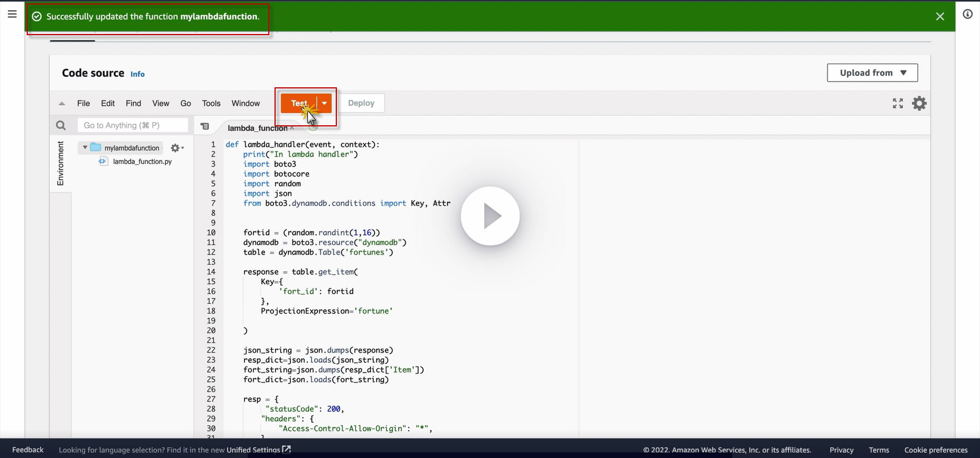Open the Unified Settings link
Screen dimensions: 980x458
pyautogui.click(x=259, y=450)
